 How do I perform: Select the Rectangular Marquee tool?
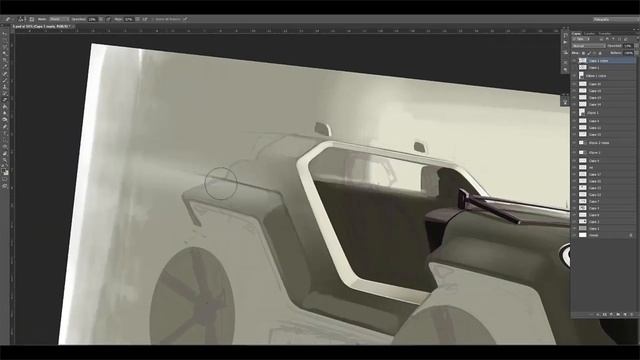(x=5, y=40)
